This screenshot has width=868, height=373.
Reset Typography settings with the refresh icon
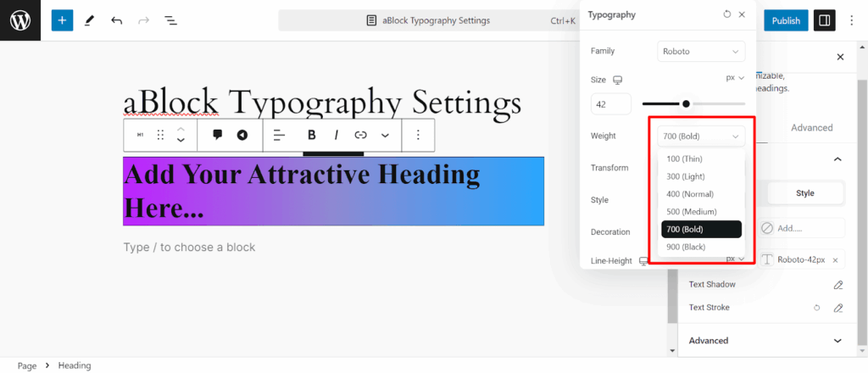(726, 14)
